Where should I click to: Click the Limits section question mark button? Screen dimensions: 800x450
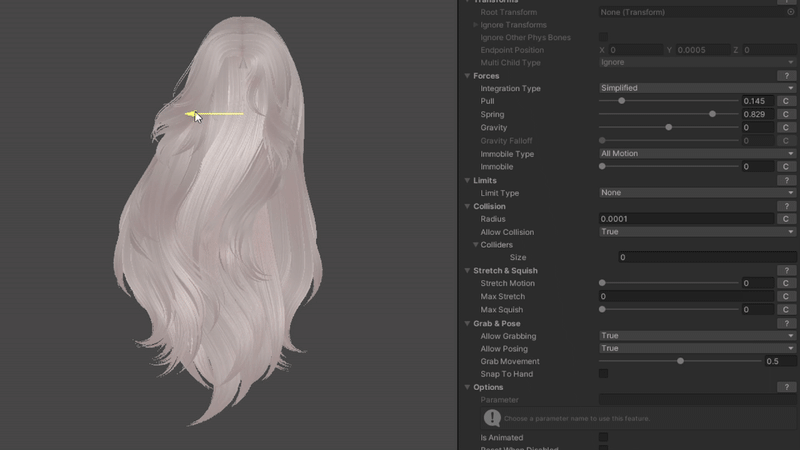click(x=788, y=181)
